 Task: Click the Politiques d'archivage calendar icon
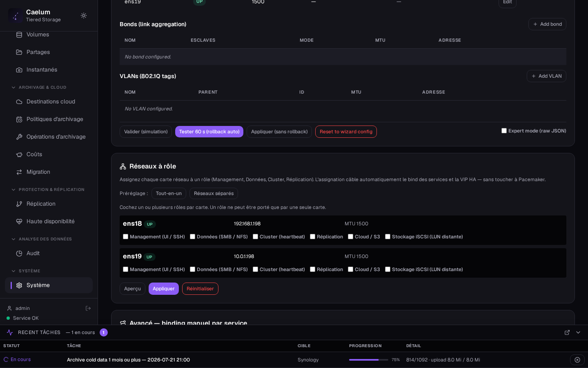19,119
